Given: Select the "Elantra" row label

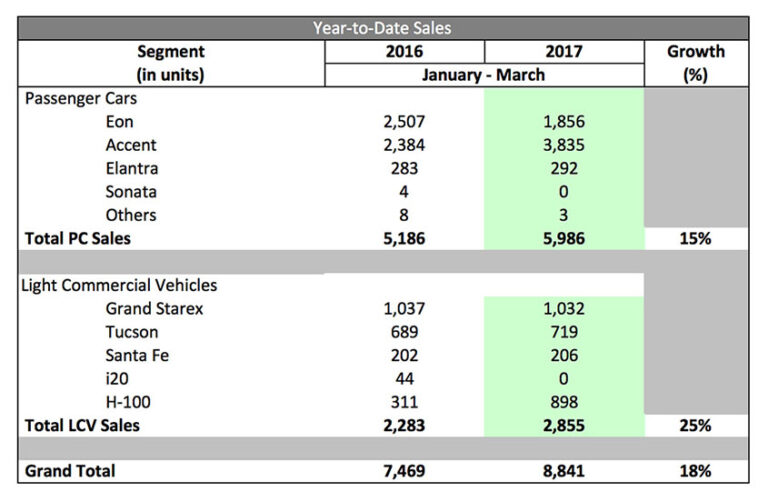Looking at the screenshot, I should [x=132, y=168].
